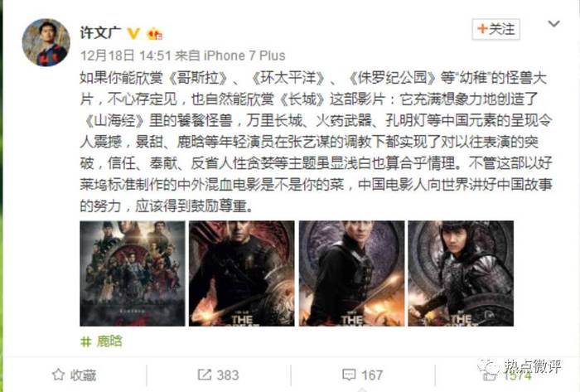Like the post via thumbs-up icon
Screen dimensions: 580x392
[490, 375]
